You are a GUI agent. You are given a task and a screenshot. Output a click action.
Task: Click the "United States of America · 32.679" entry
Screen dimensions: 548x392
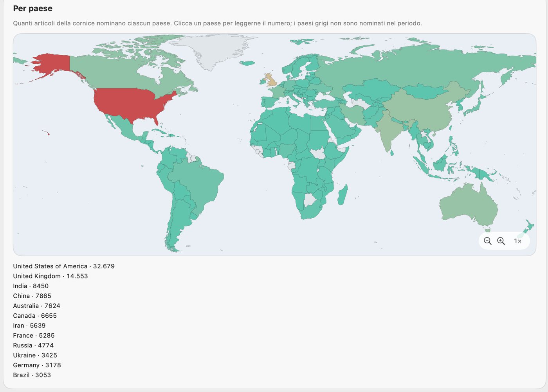(x=64, y=266)
